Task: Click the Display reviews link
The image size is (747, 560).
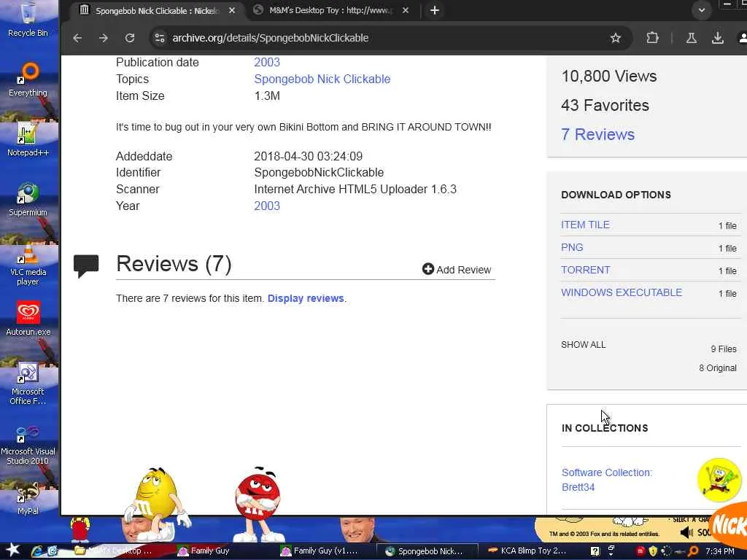Action: [306, 298]
